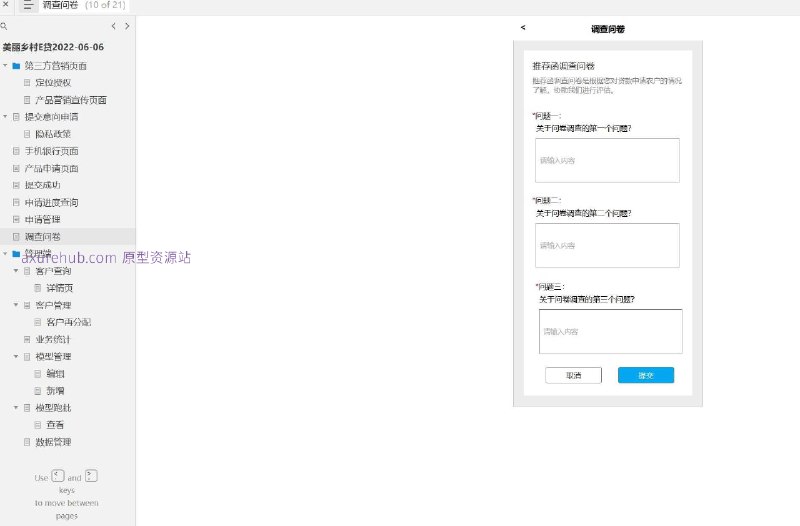Open the 客户查询 page
This screenshot has height=526, width=800.
coord(53,271)
